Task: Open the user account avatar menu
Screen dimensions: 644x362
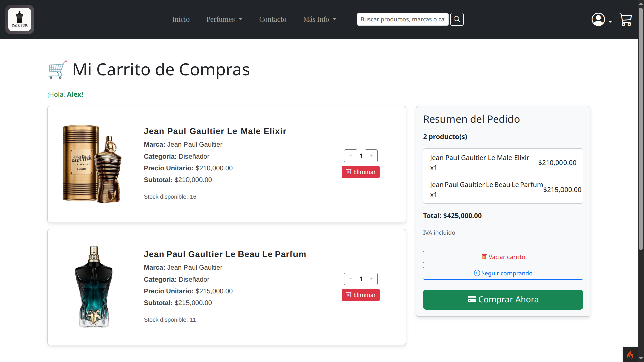Action: coord(598,19)
